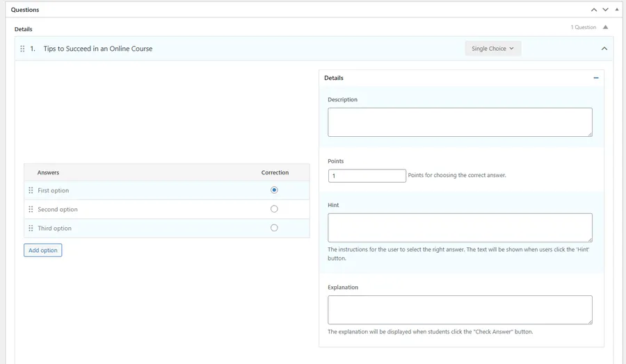Click drag handle for First option
The width and height of the screenshot is (626, 364).
pos(31,190)
